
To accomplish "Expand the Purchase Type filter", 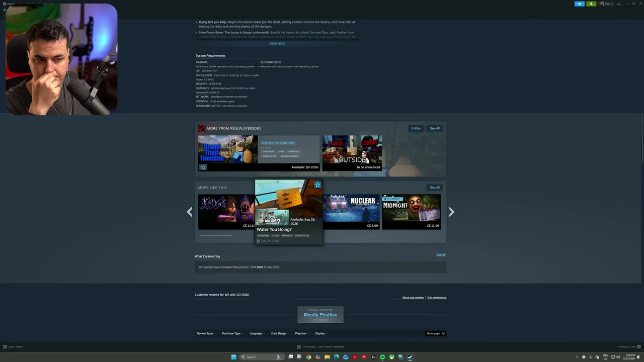I will coord(232,333).
